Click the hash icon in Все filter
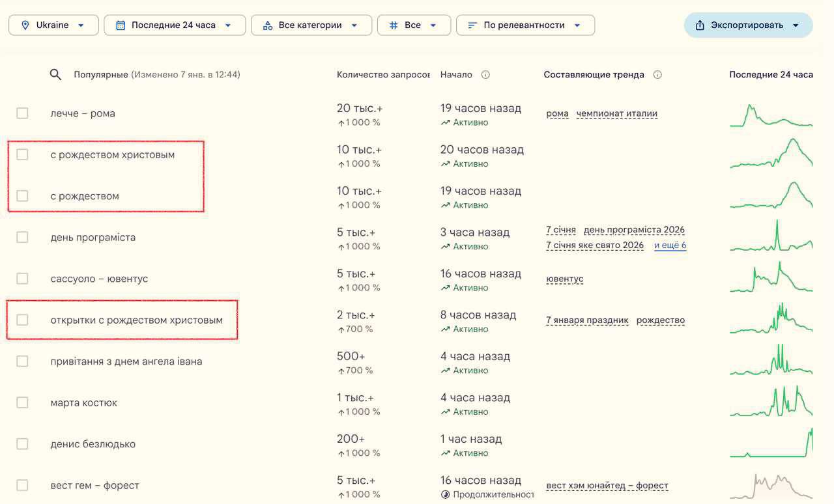Screen dimensions: 834x504 tap(393, 25)
